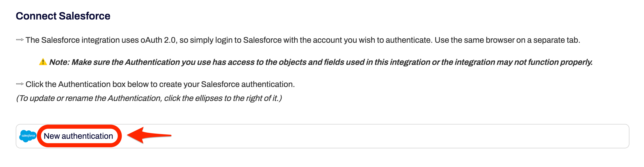644x167 pixels.
Task: Select New authentication for Salesforce
Action: 78,136
